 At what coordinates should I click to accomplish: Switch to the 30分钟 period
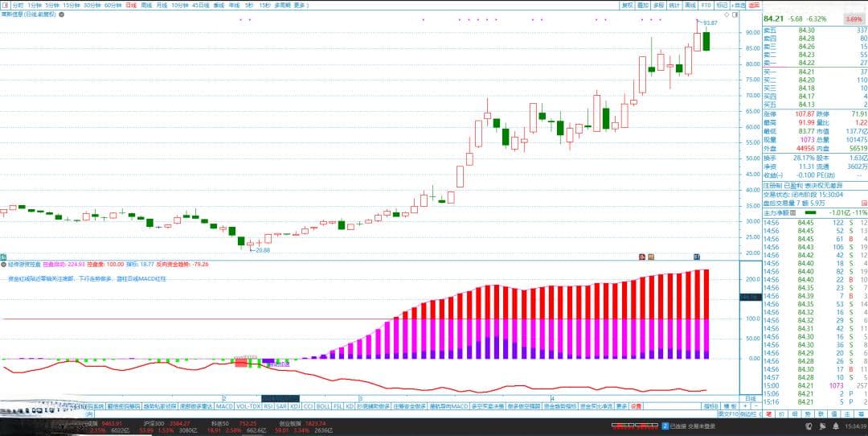tap(92, 5)
